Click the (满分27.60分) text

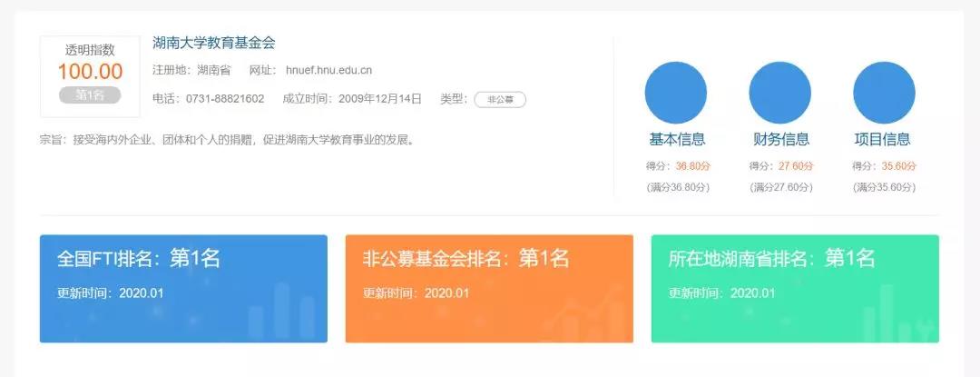(781, 187)
